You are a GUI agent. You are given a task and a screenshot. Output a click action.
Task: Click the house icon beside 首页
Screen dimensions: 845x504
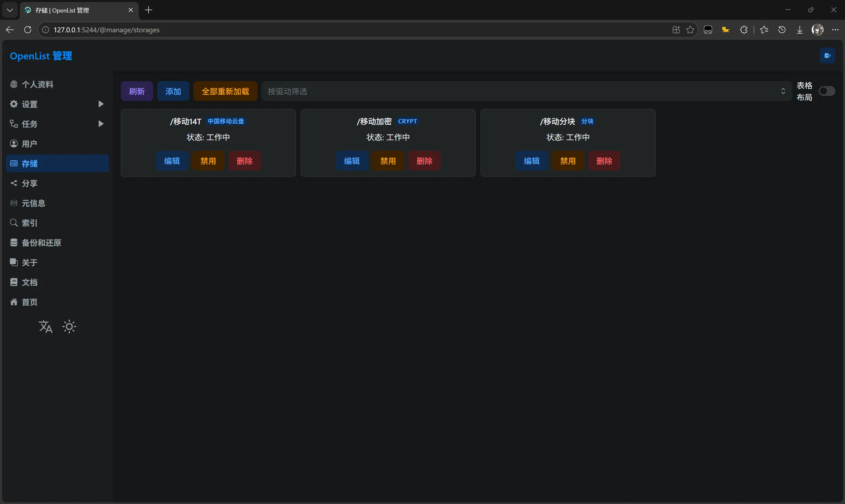click(14, 302)
